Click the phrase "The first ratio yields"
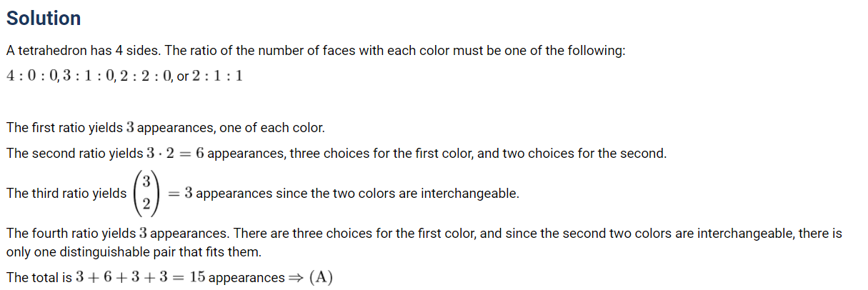 pyautogui.click(x=64, y=128)
